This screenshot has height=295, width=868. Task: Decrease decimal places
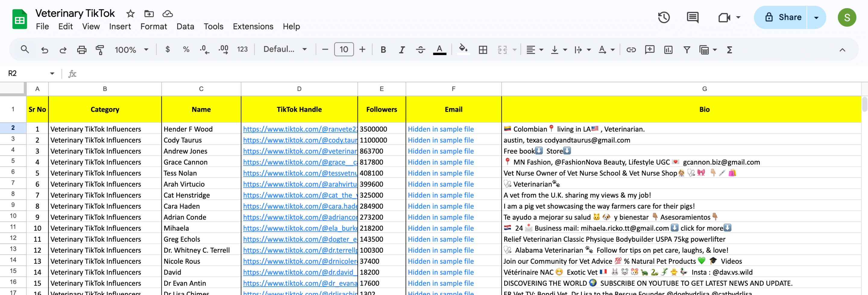click(x=204, y=49)
